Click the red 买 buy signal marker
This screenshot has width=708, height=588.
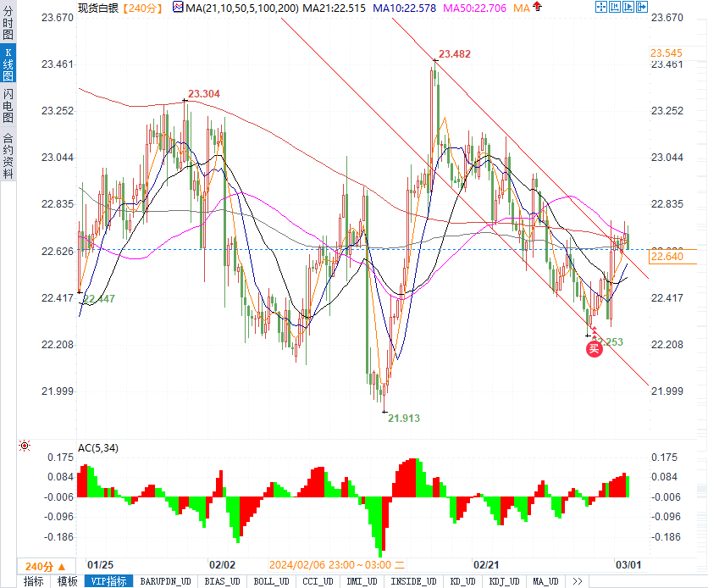click(x=595, y=346)
